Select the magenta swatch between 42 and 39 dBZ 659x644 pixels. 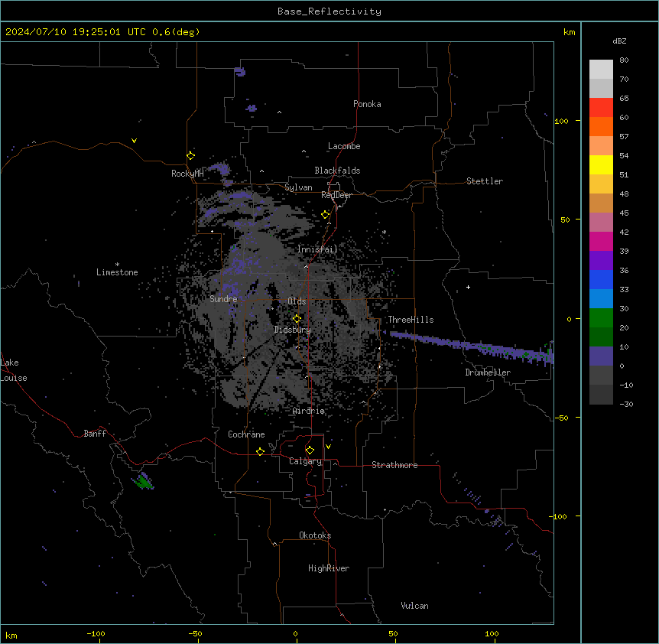601,241
